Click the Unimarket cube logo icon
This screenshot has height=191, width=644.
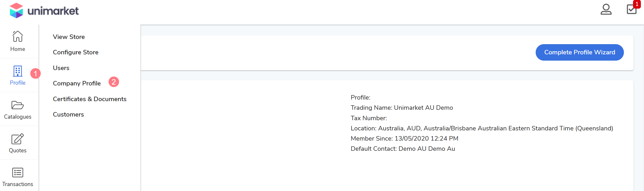click(x=16, y=10)
